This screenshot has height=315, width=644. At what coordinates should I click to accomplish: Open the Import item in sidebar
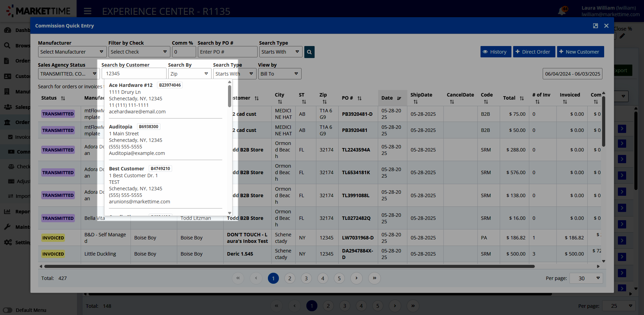(x=19, y=196)
